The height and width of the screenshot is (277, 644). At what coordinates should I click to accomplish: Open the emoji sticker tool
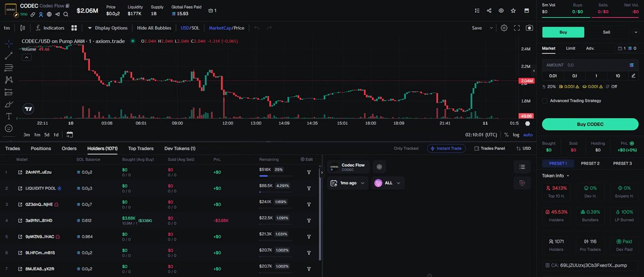point(9,128)
